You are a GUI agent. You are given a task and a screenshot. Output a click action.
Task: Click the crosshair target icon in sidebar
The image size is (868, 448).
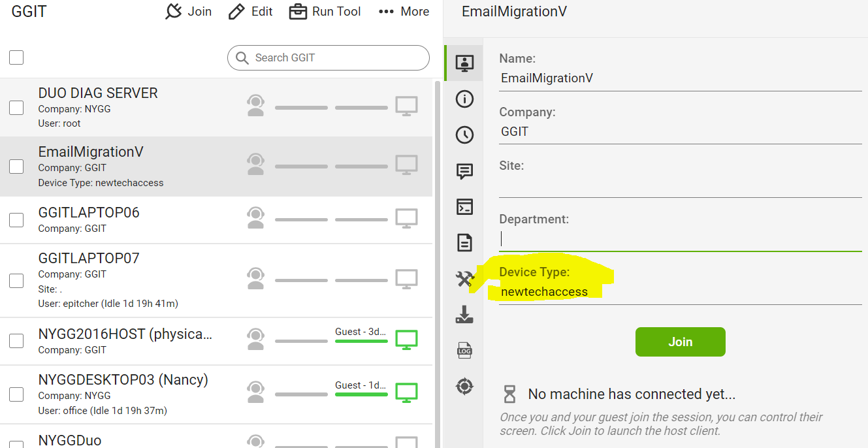(464, 387)
